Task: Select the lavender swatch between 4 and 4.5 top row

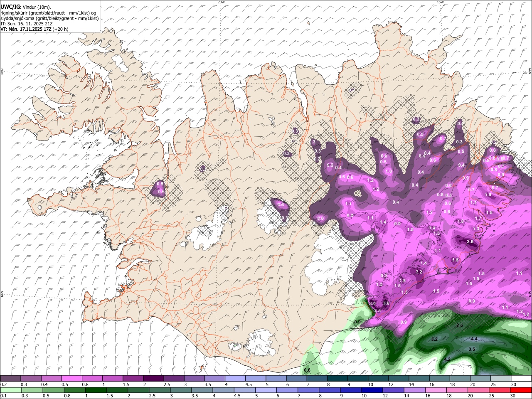Action: coord(235,378)
